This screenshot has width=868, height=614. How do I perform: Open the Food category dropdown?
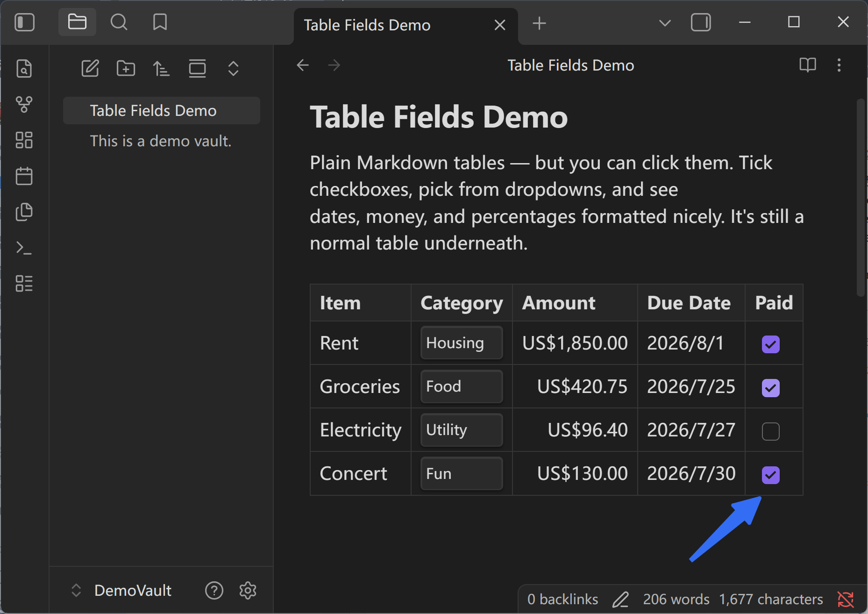tap(462, 386)
